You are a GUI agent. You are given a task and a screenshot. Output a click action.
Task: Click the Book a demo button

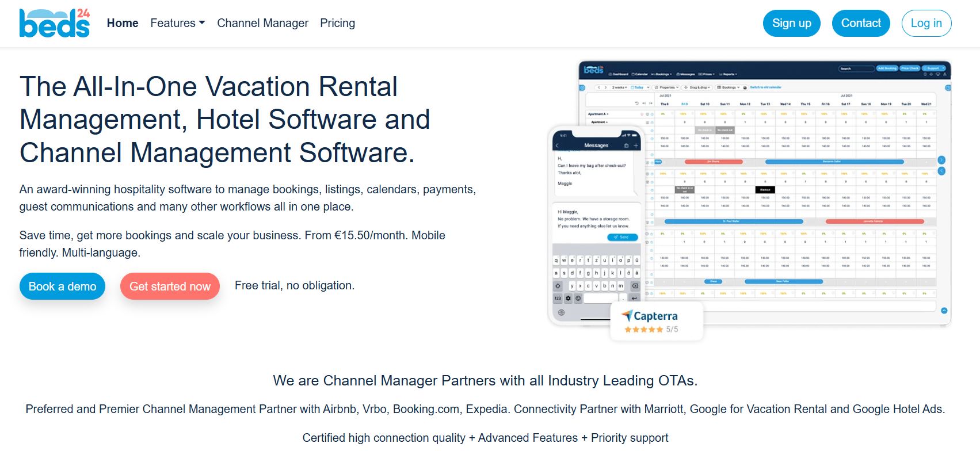click(x=62, y=286)
